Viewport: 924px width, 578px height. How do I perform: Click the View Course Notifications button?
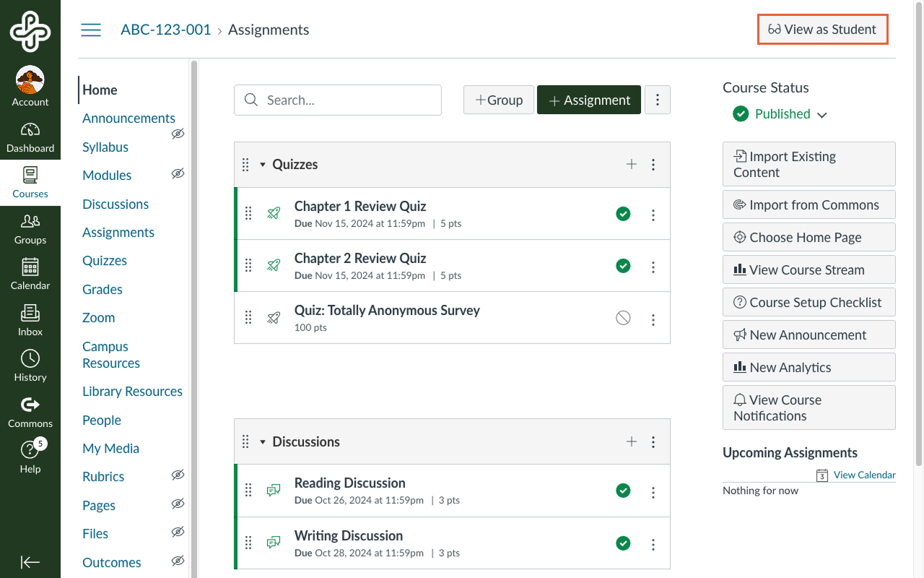pos(809,407)
